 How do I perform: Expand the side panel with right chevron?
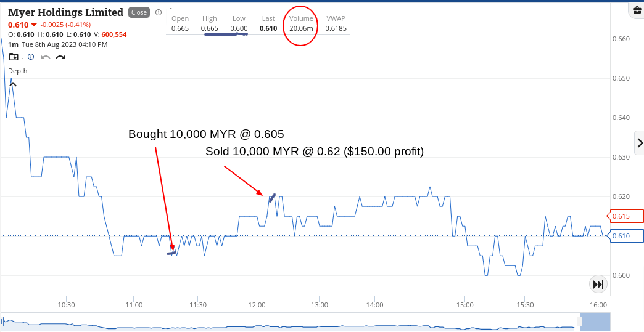tap(640, 143)
